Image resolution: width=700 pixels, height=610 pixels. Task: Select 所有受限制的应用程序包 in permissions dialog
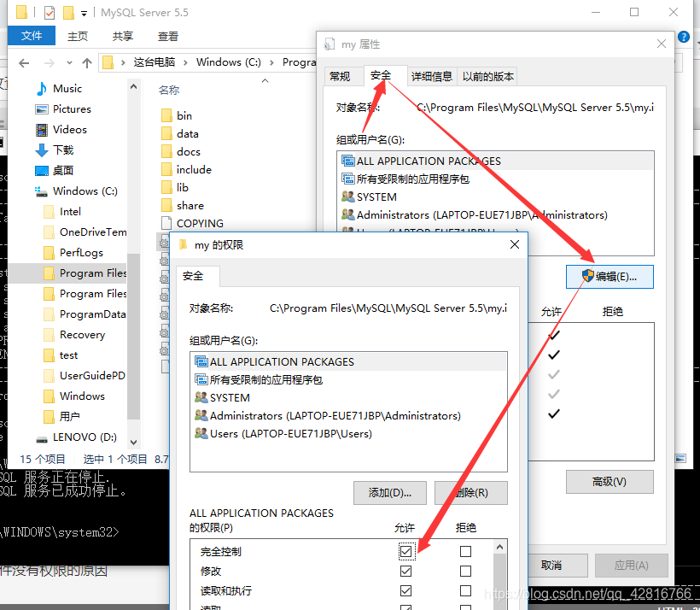point(348,380)
